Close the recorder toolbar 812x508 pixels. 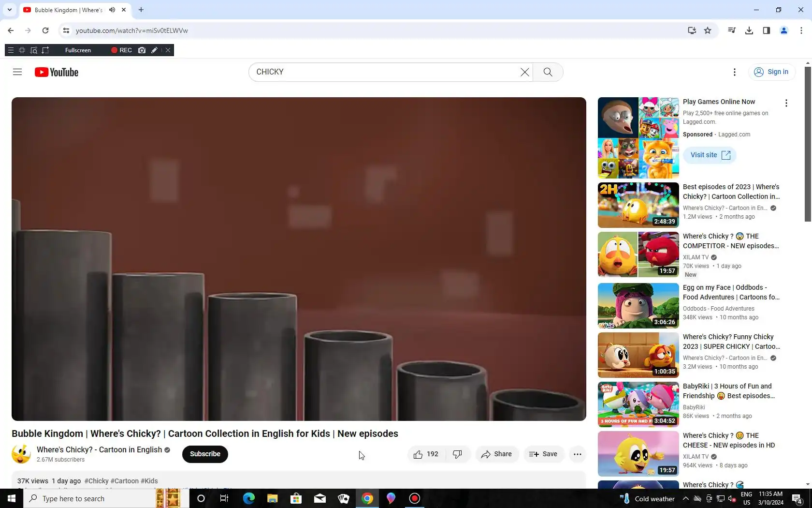click(x=168, y=50)
